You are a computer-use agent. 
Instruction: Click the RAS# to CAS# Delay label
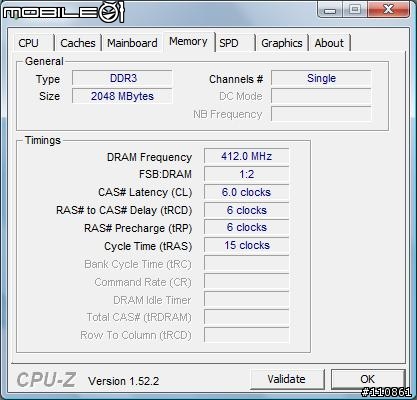pos(124,210)
